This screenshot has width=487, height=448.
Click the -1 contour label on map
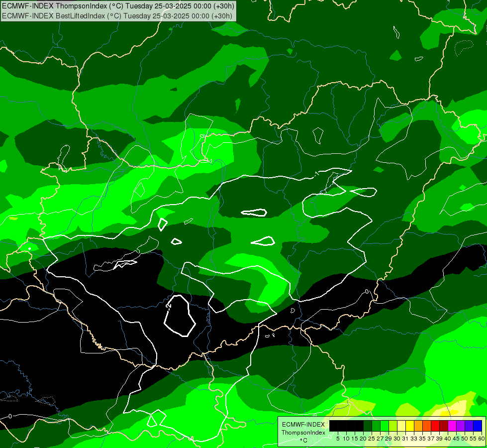coord(316,174)
